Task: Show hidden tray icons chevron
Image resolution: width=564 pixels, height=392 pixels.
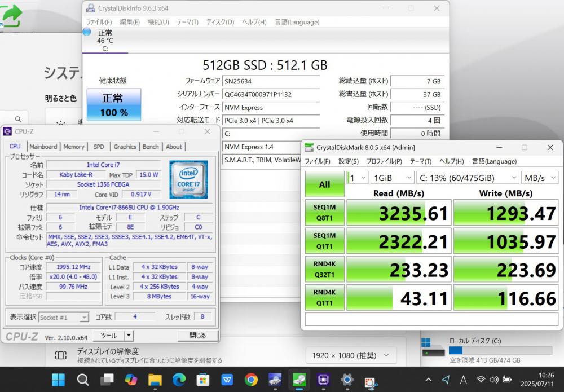Action: (x=429, y=380)
